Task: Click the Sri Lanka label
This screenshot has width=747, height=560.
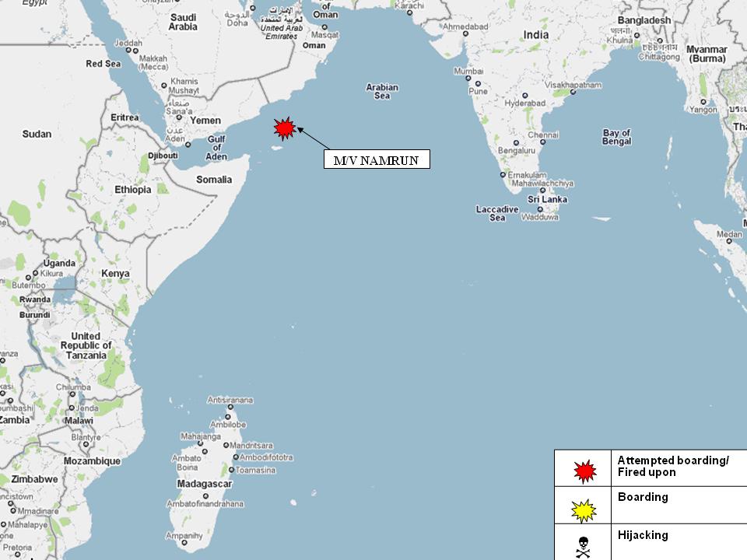Action: click(547, 200)
